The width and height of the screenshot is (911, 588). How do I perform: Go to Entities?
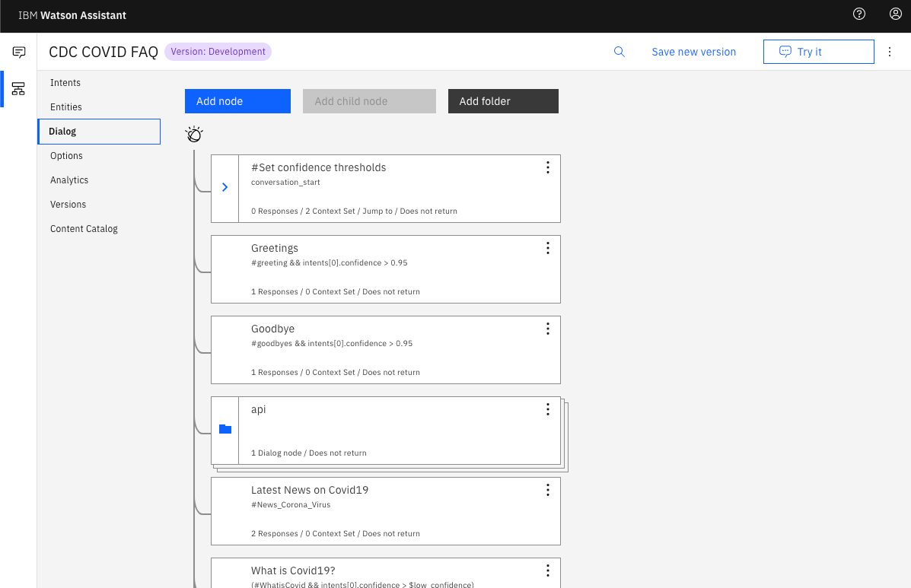click(66, 106)
